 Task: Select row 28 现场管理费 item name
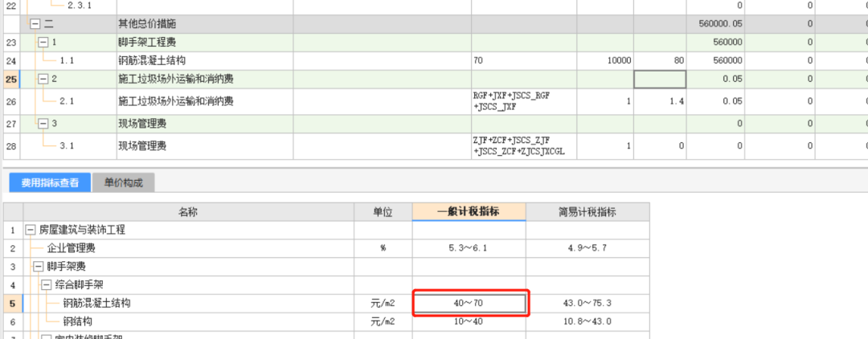point(142,146)
